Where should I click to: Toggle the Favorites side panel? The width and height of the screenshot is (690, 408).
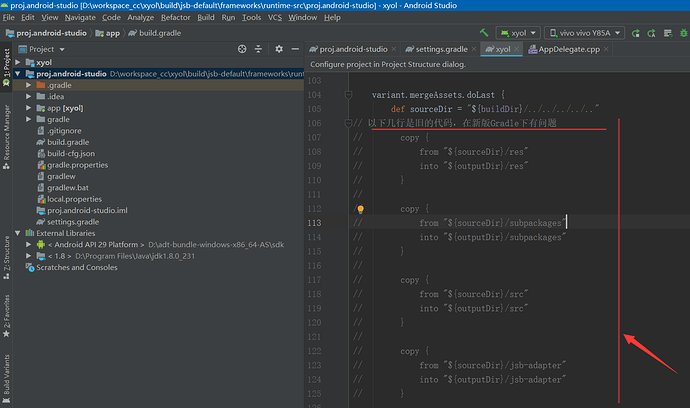tap(6, 314)
